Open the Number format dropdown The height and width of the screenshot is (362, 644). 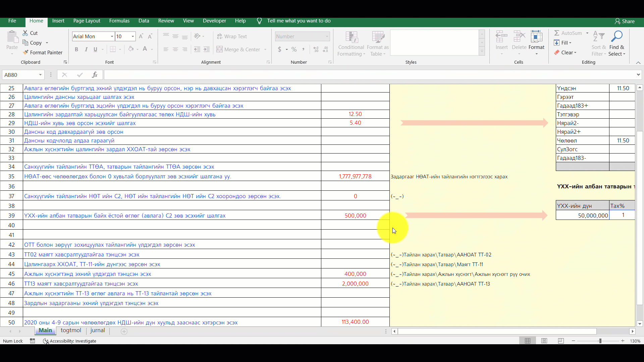(x=327, y=36)
